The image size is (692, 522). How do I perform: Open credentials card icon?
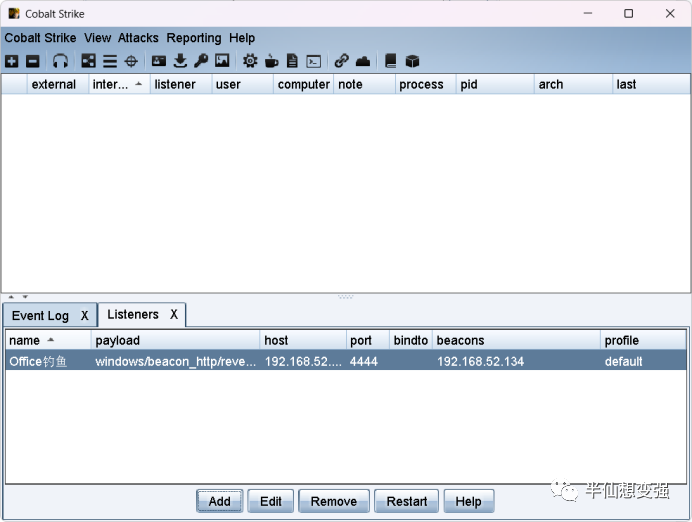[159, 61]
